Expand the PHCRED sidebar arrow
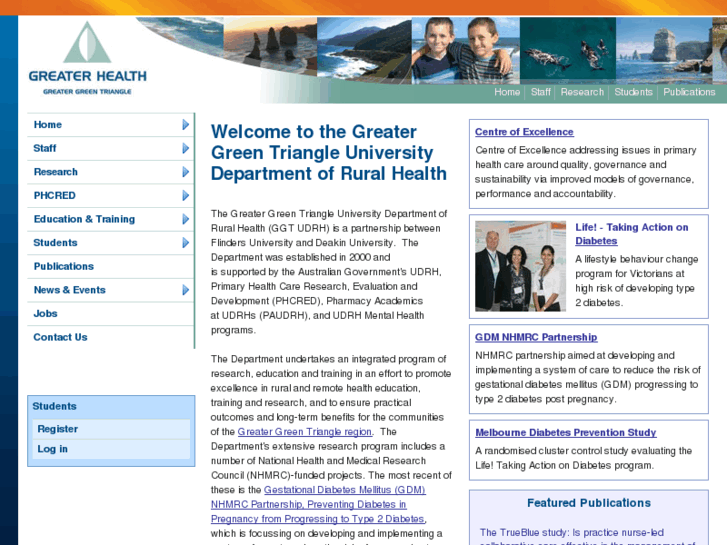 (185, 195)
